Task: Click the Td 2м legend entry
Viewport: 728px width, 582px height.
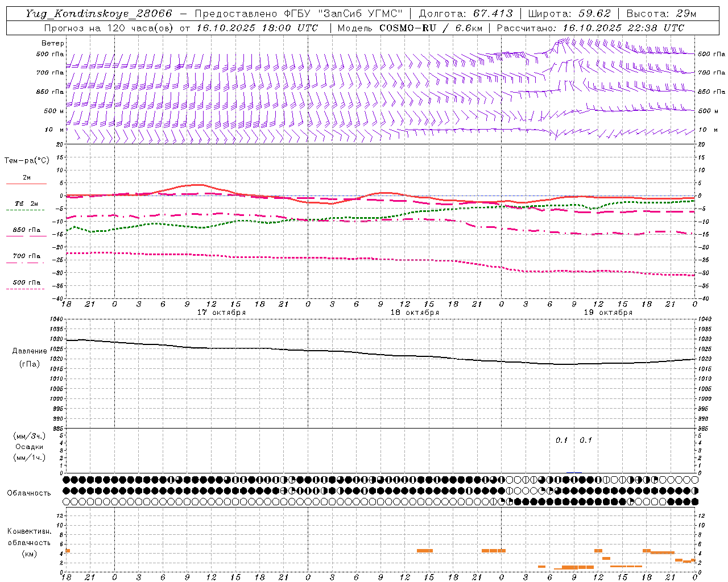Action: (26, 203)
